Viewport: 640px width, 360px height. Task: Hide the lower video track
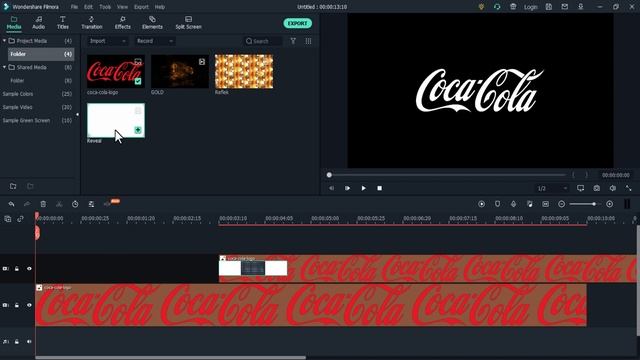tap(29, 305)
